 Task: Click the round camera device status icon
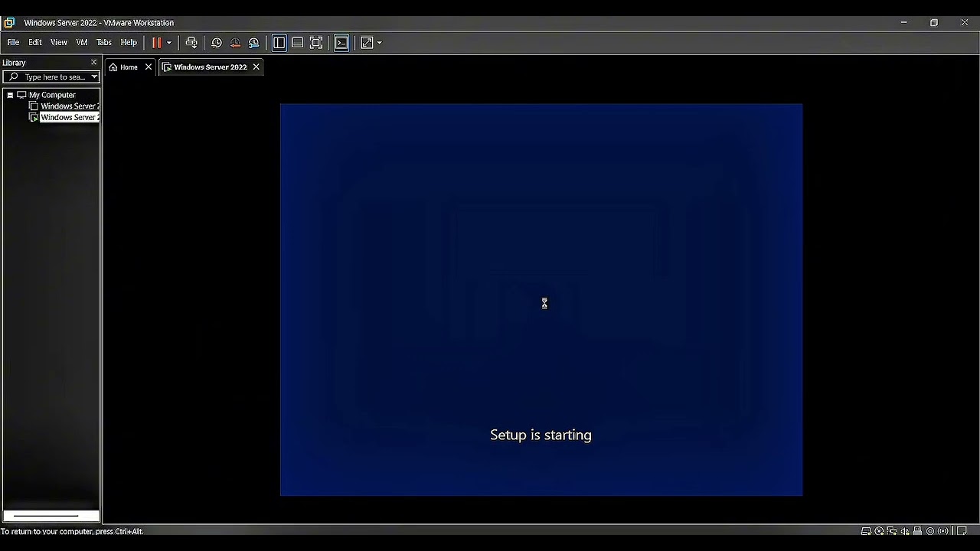tap(930, 531)
